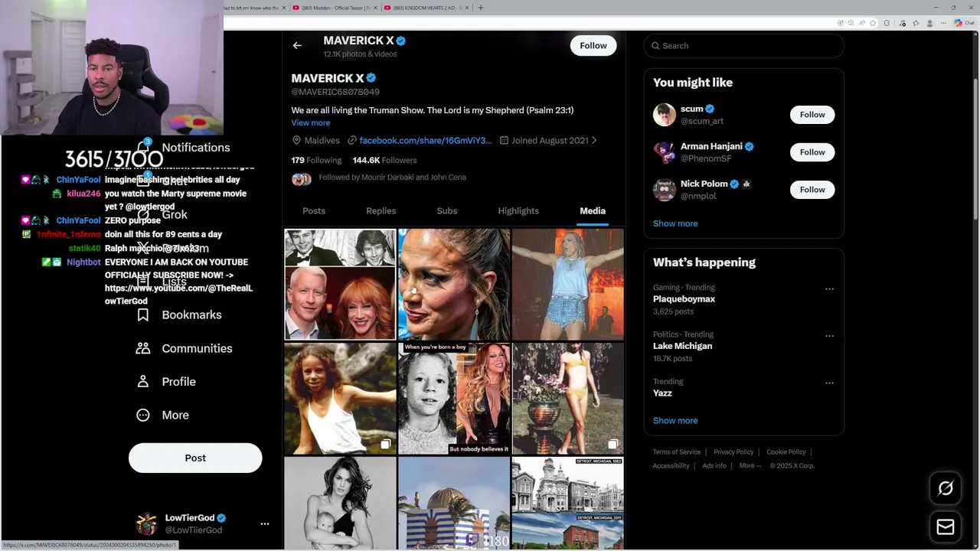
Task: Open the Detroit Michigan buildings thumbnail
Action: 567,503
